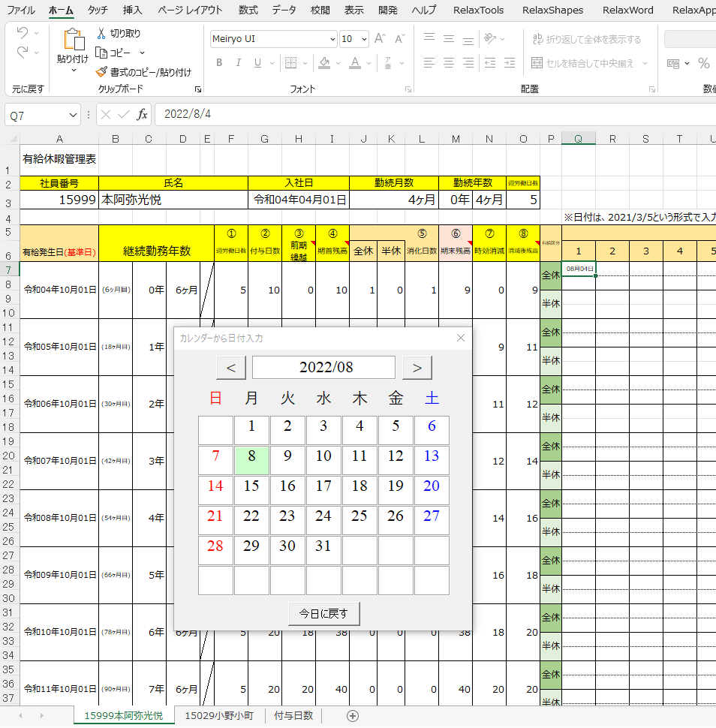Click the percent style icon
Viewport: 716px width, 728px height.
coord(704,63)
